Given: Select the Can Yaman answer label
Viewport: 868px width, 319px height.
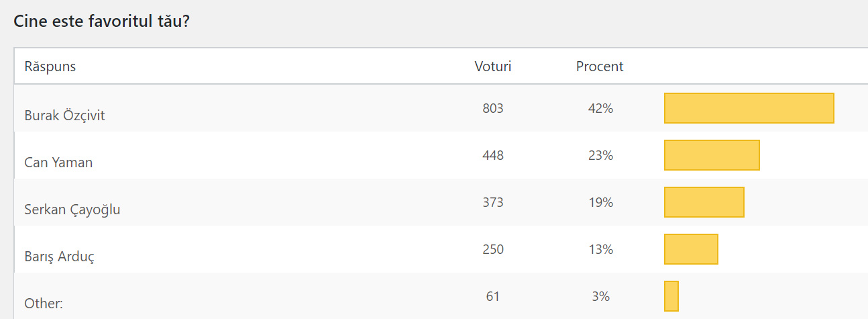Looking at the screenshot, I should pos(58,163).
